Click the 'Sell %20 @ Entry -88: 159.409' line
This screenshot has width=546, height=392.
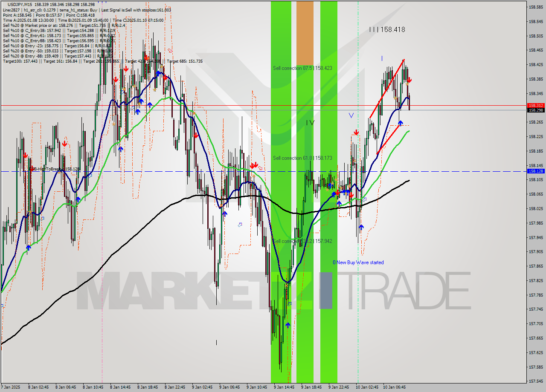point(58,56)
